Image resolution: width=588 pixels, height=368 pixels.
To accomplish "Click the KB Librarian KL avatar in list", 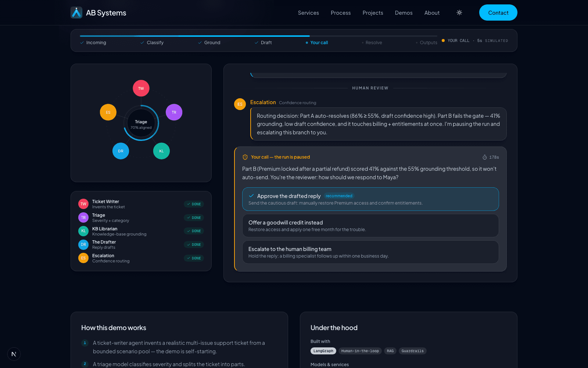I will 83,231.
